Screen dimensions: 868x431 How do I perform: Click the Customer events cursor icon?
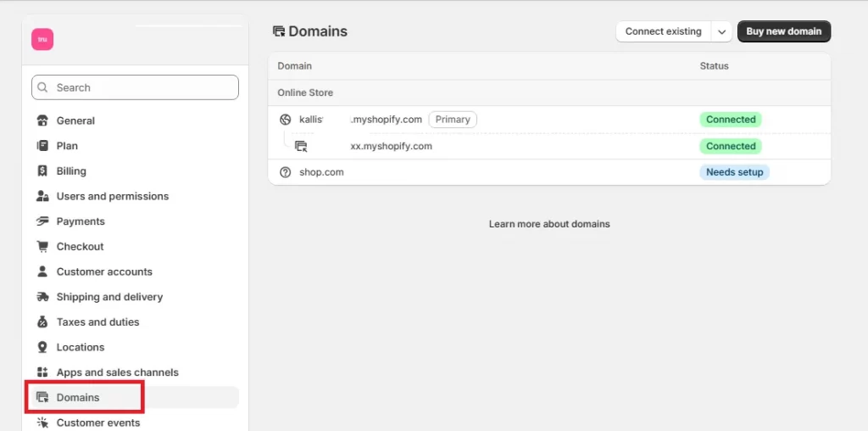point(42,423)
